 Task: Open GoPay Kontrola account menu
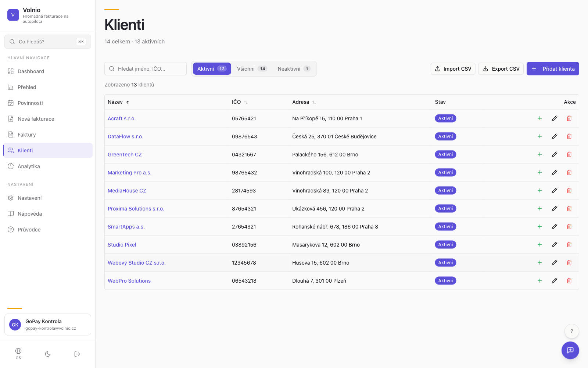48,325
